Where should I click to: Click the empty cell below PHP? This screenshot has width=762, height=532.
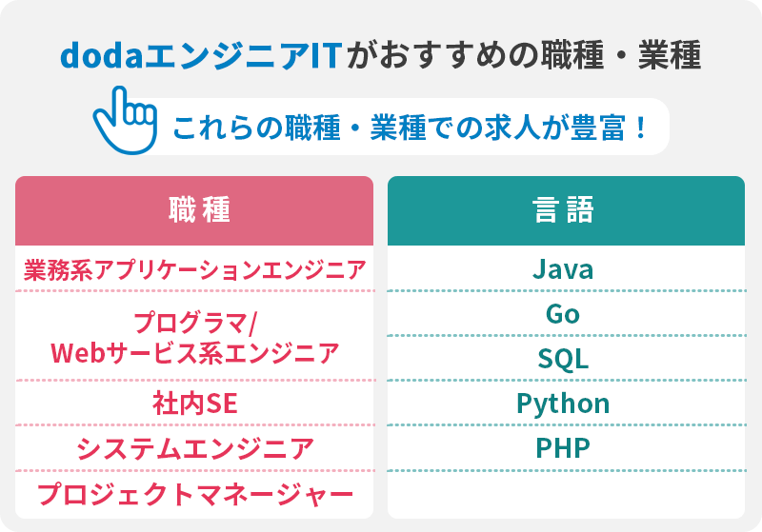(566, 495)
